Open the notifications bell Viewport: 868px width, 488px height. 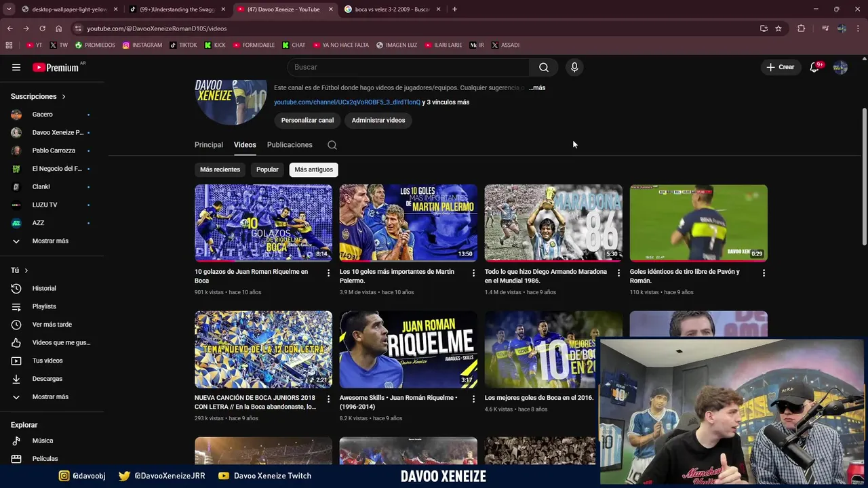click(x=814, y=67)
